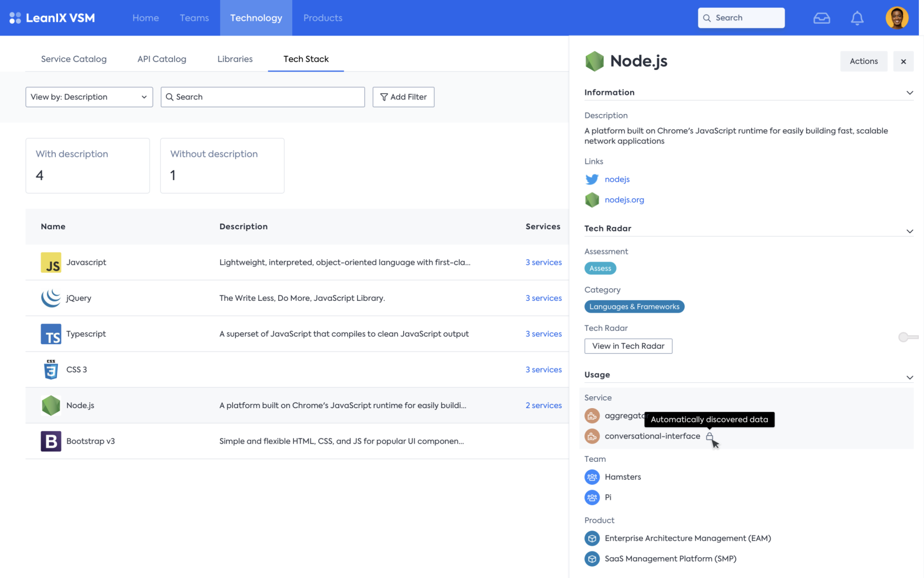
Task: Click the CSS 3 shield icon
Action: pyautogui.click(x=51, y=370)
